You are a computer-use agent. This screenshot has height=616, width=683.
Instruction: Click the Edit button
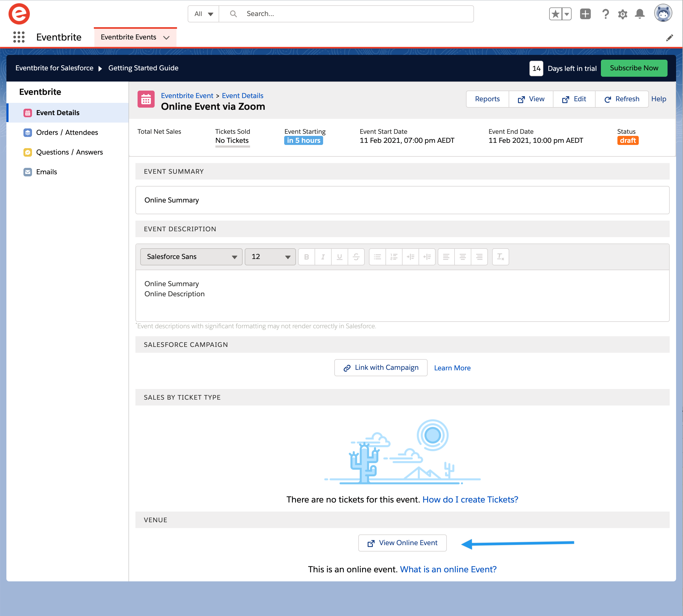[x=574, y=99]
